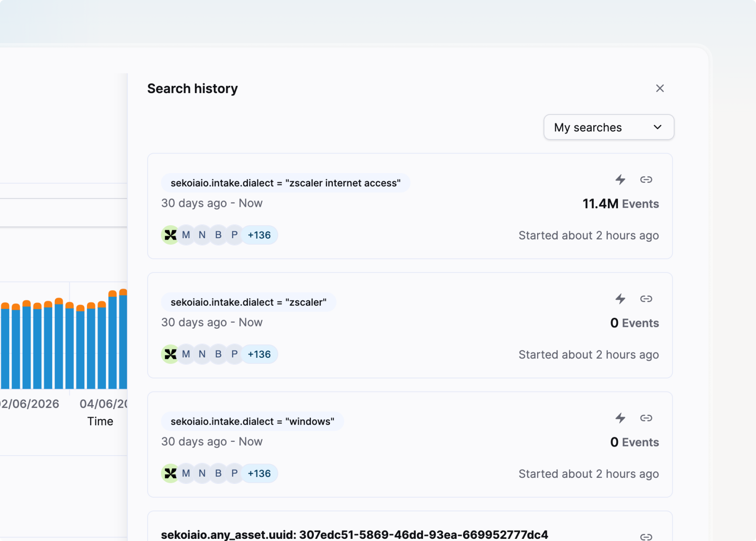Select the query chip sekoiaio.intake.dialect = "zscaler"
This screenshot has width=756, height=541.
click(x=248, y=302)
